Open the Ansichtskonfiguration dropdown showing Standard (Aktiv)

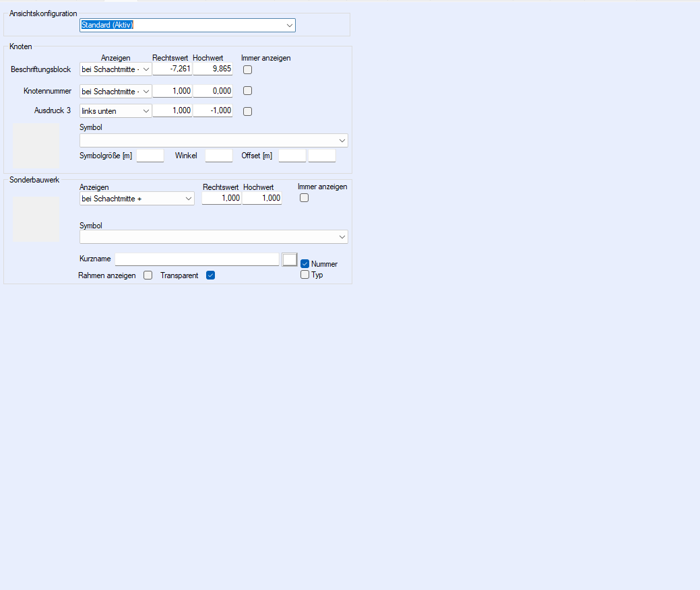tap(187, 26)
